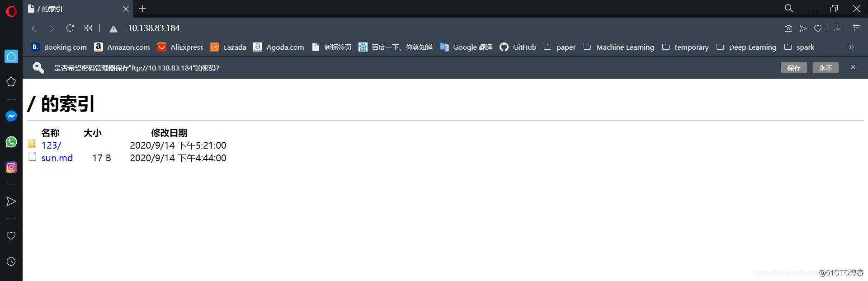Open a new tab with plus button
This screenshot has height=281, width=868.
click(143, 9)
